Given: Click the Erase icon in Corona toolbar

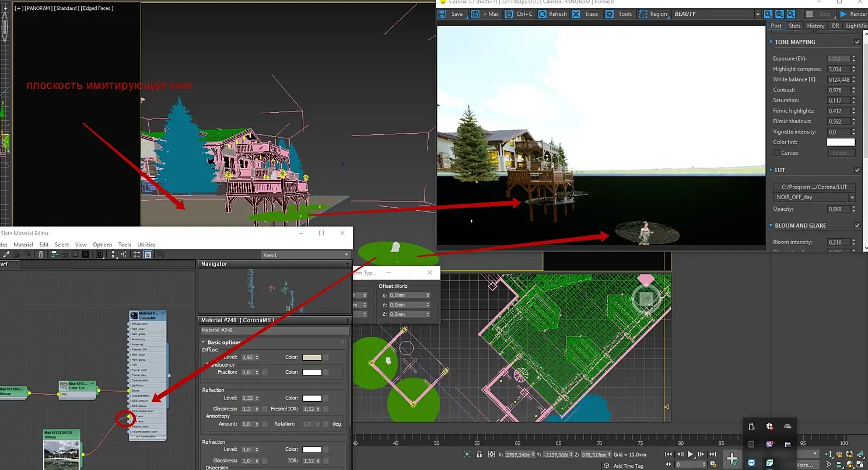Looking at the screenshot, I should tap(576, 14).
